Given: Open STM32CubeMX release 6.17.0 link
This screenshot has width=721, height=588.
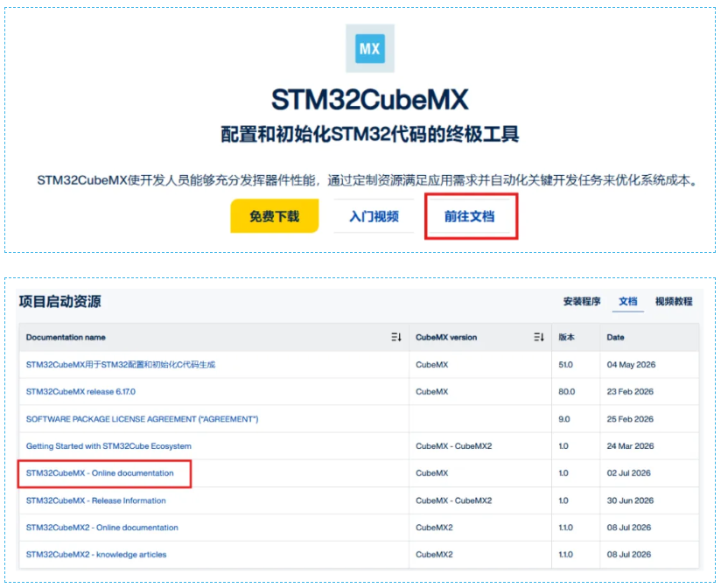Looking at the screenshot, I should [80, 392].
